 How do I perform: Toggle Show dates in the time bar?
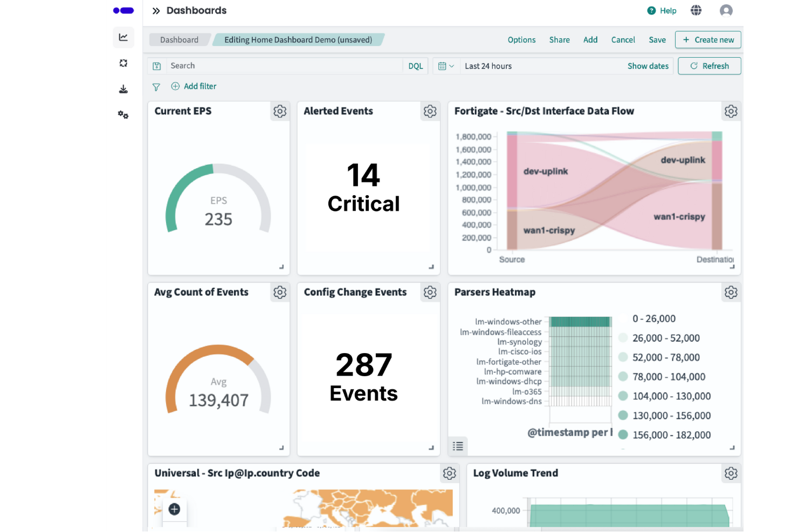648,65
